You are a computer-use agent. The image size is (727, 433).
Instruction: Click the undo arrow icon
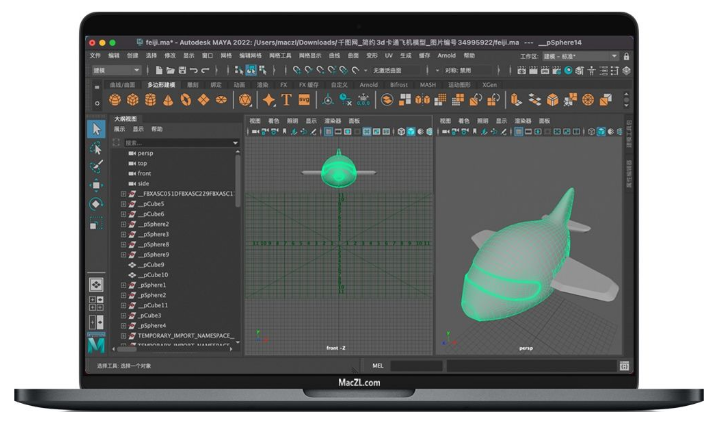194,70
